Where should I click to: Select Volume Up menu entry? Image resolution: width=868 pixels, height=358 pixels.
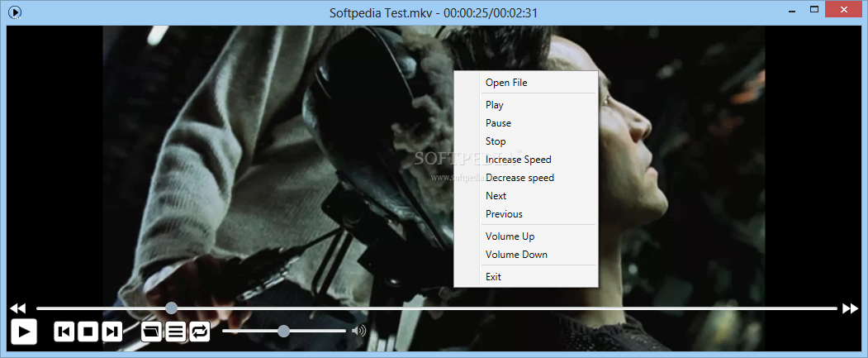526,236
